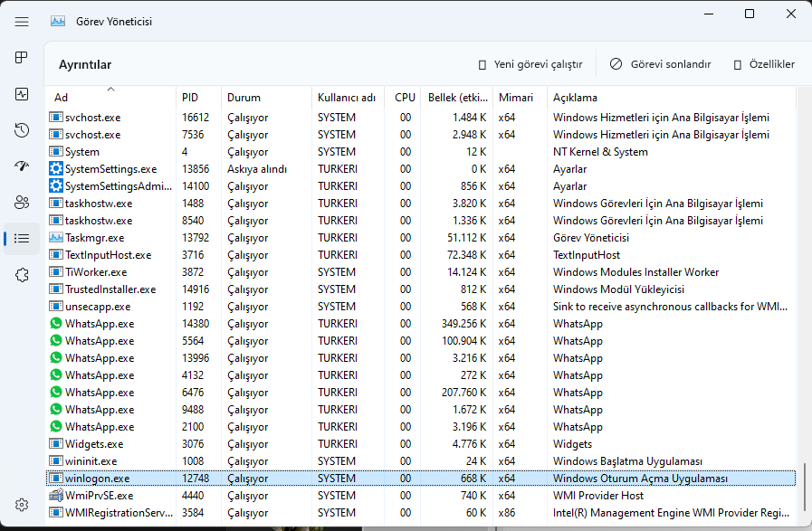Click Windows Başlatma Uygulaması description
Screen dimensions: 812x531
pyautogui.click(x=627, y=461)
